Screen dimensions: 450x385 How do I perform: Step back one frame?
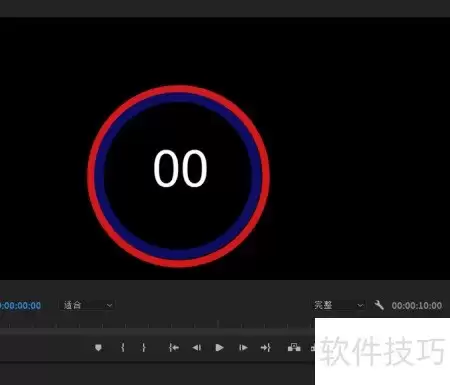tap(197, 348)
